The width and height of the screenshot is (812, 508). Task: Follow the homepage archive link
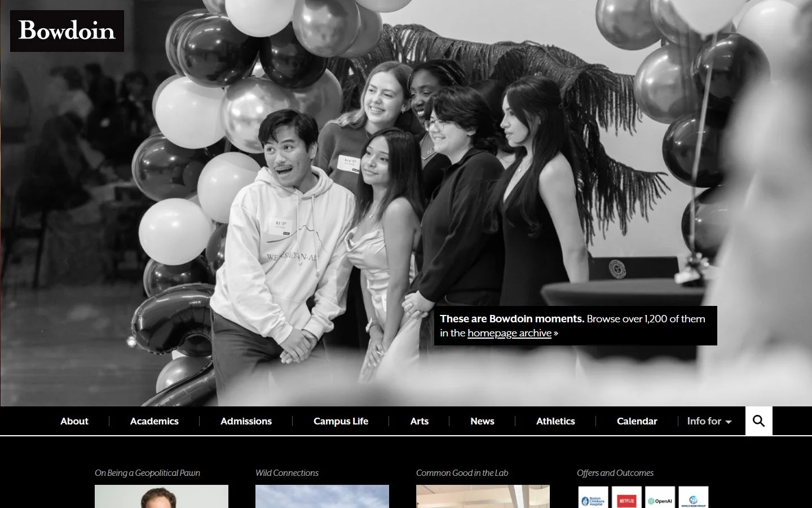509,333
